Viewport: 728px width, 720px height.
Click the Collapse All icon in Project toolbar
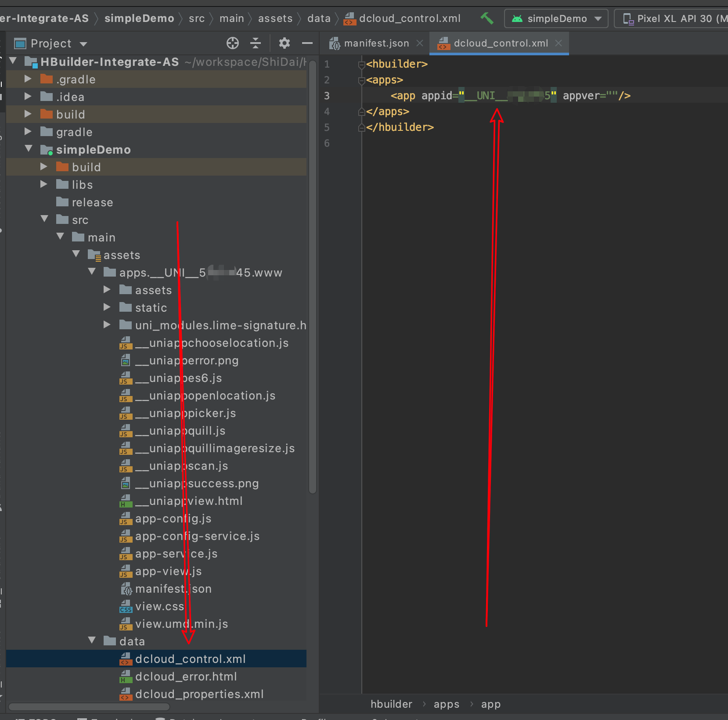tap(256, 43)
